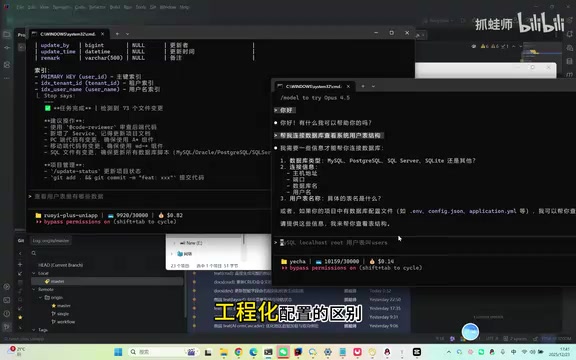The width and height of the screenshot is (576, 360).
Task: Show hidden system tray icons chevron
Action: (x=449, y=352)
